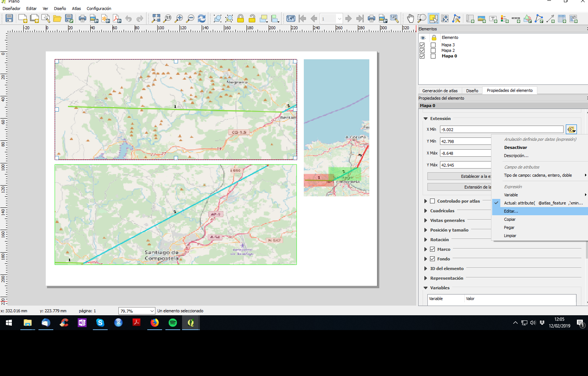Choose Limpiar in the context menu
This screenshot has width=588, height=376.
click(540, 236)
